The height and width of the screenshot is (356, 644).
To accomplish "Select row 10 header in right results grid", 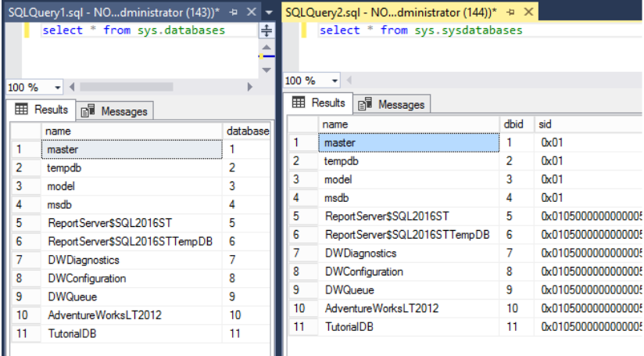I will [x=298, y=308].
